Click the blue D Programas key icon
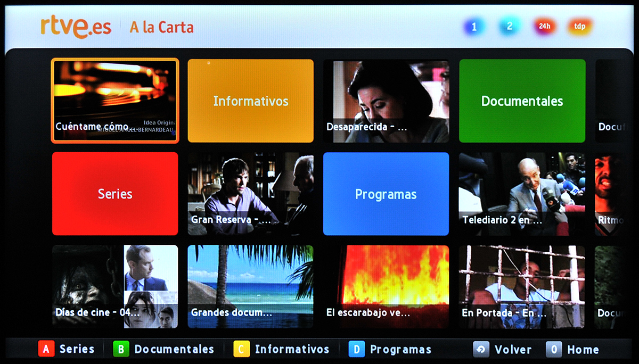 click(357, 350)
